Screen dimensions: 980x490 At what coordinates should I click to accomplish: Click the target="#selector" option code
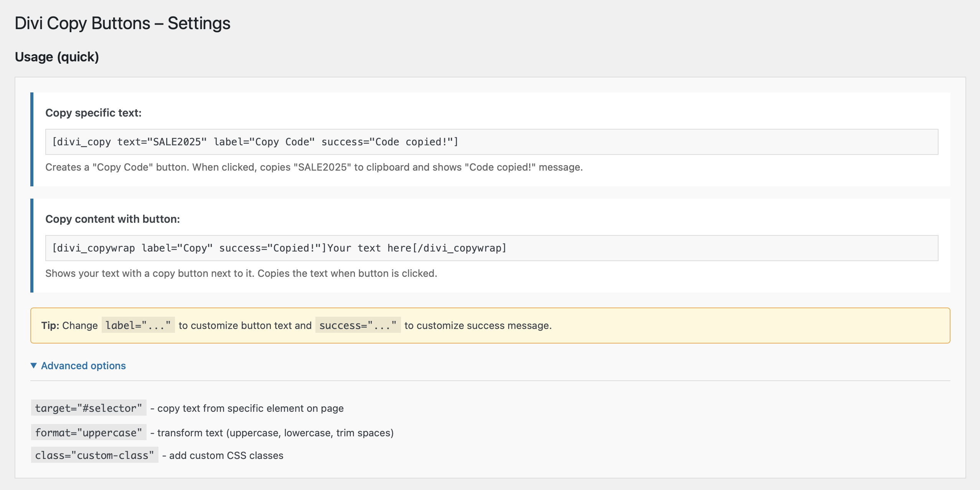point(89,408)
